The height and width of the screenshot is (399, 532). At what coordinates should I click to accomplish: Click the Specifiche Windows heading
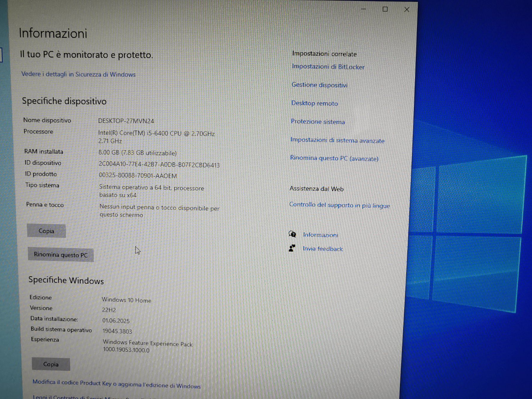click(66, 280)
